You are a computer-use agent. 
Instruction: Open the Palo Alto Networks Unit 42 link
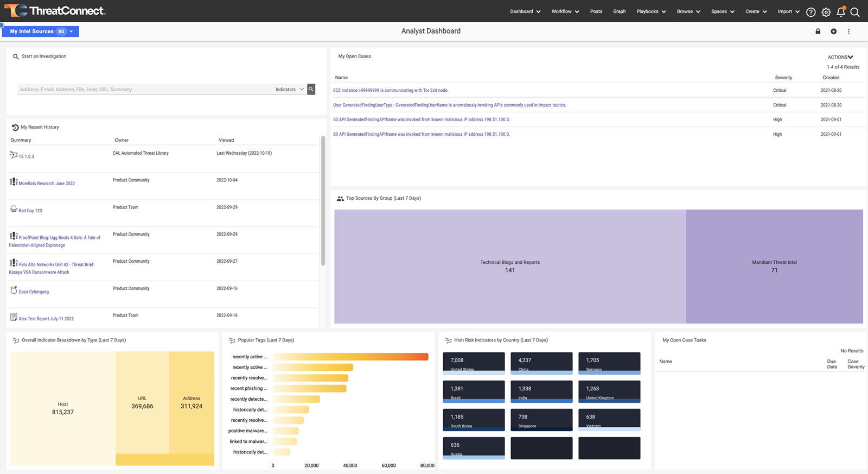52,268
